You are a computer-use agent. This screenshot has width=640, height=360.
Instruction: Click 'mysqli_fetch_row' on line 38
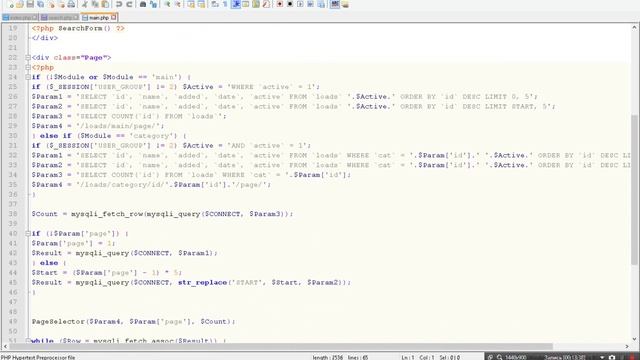click(x=107, y=214)
